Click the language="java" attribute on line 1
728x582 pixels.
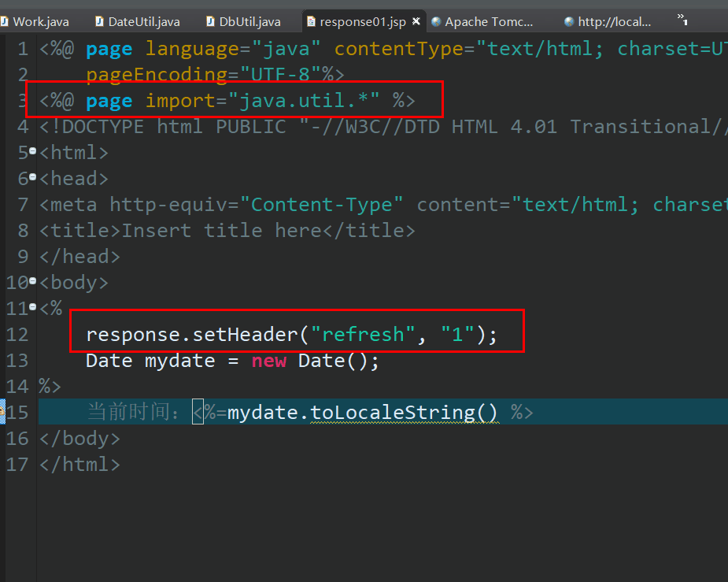233,49
